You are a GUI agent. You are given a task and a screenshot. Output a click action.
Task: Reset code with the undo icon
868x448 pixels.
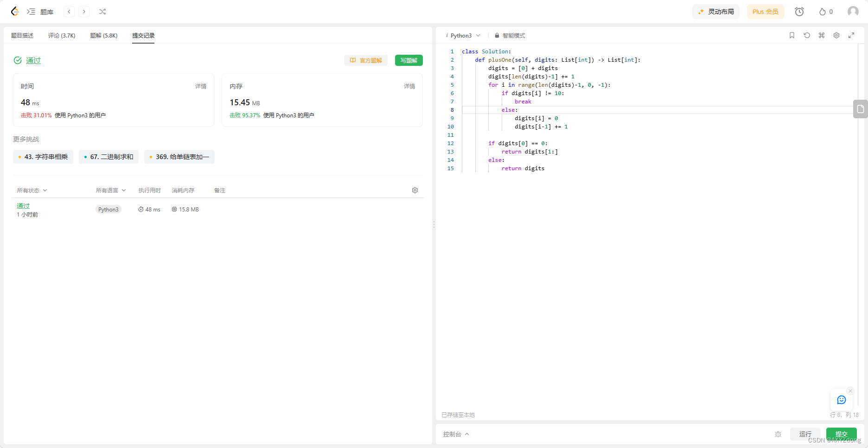pos(807,35)
